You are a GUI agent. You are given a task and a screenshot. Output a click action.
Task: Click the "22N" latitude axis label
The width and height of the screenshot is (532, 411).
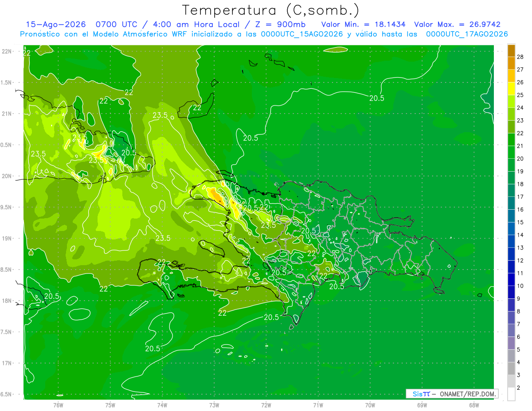tap(7, 51)
